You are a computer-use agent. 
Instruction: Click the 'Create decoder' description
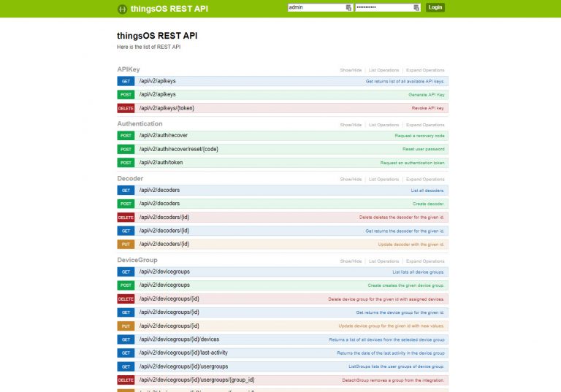429,204
